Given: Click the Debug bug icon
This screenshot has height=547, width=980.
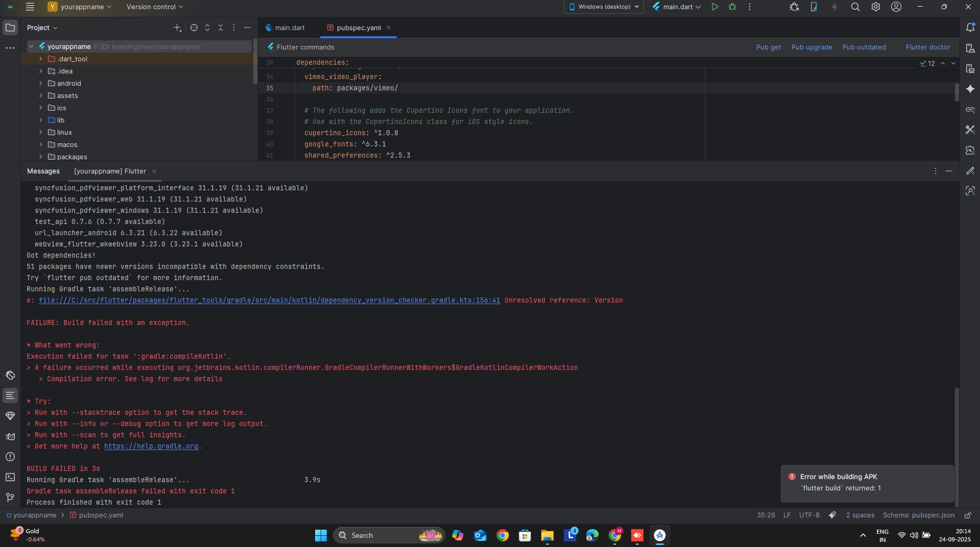Looking at the screenshot, I should [732, 7].
